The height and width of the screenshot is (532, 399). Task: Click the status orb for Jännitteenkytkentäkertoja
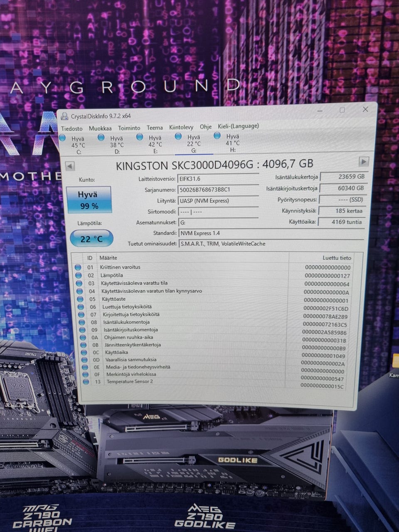point(84,345)
